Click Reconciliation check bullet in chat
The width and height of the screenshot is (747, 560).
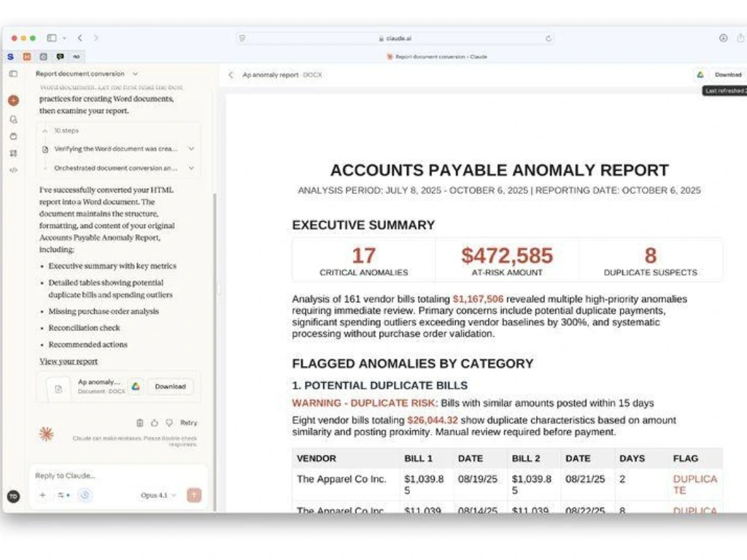click(85, 328)
